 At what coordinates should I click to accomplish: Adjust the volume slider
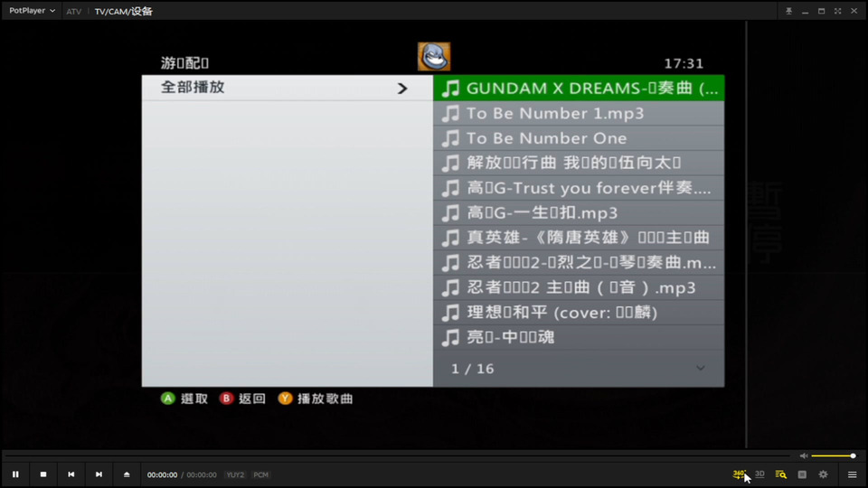(x=834, y=455)
